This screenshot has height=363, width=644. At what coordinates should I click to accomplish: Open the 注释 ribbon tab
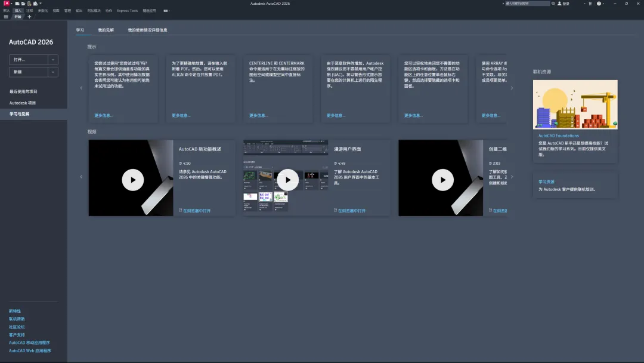click(x=30, y=11)
